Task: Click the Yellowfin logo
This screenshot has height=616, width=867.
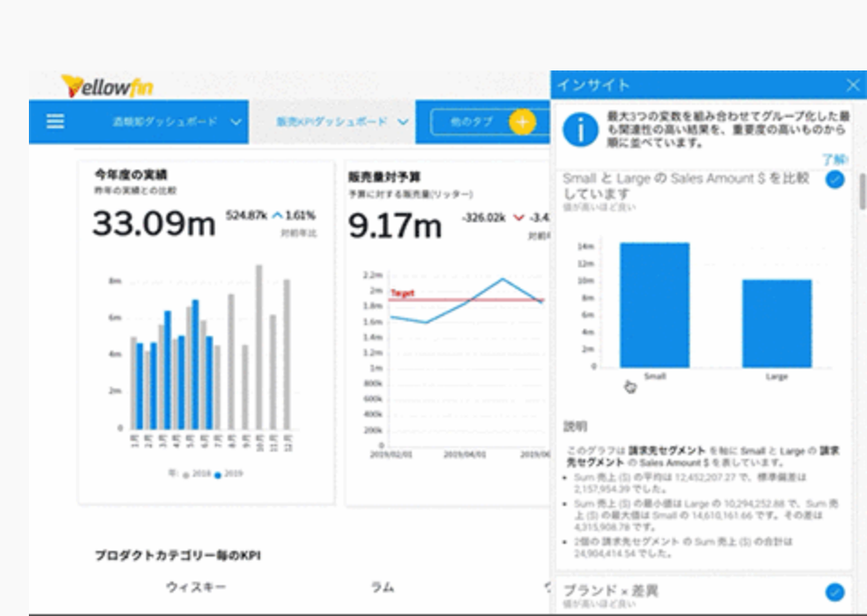Action: 107,86
